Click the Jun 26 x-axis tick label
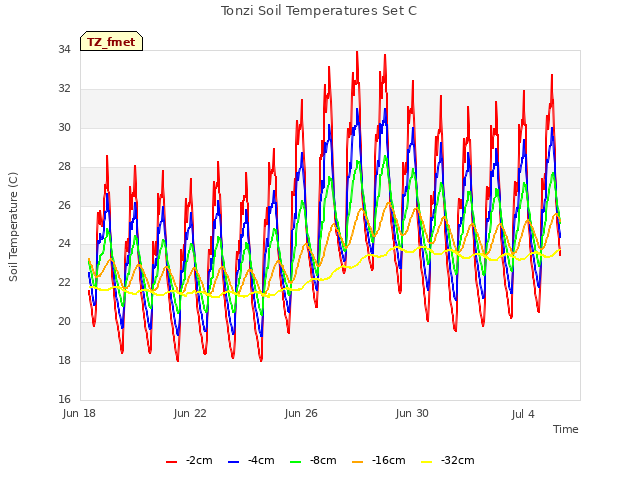 301,413
